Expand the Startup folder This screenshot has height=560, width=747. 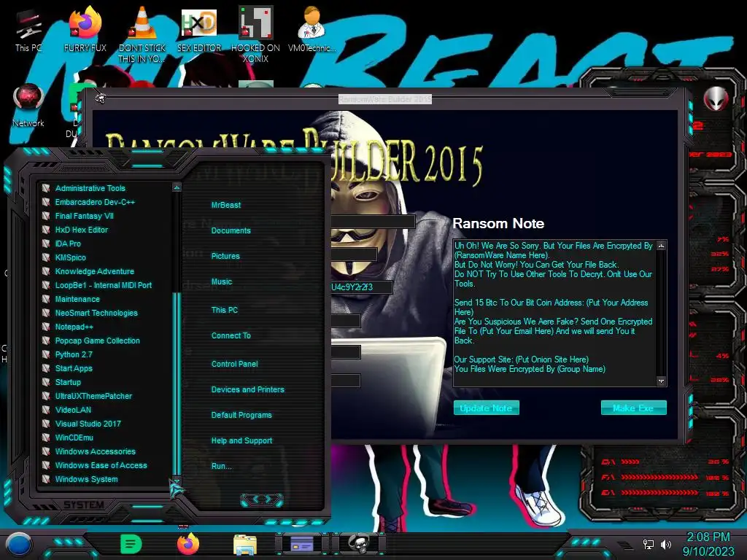click(x=68, y=382)
